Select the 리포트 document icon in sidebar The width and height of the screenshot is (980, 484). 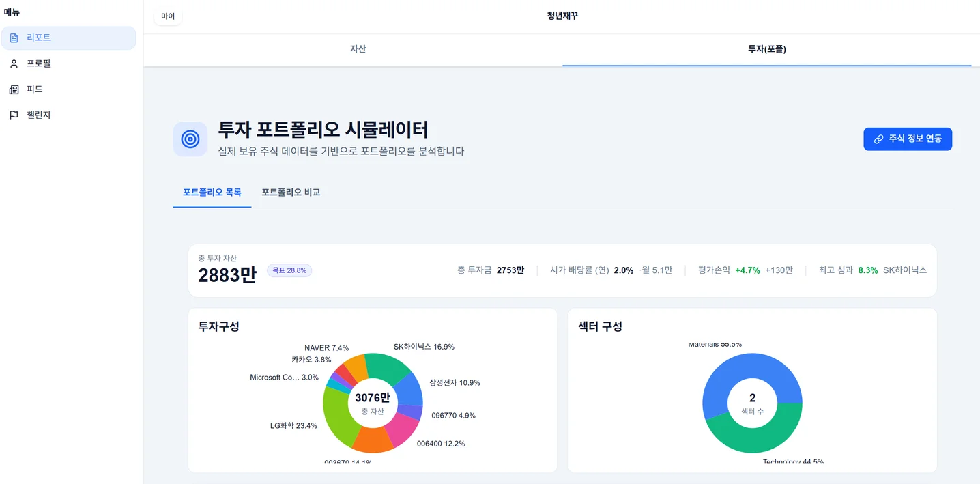coord(15,38)
